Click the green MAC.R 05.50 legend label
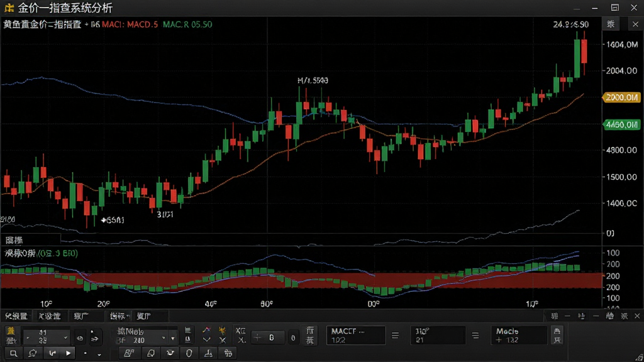The height and width of the screenshot is (362, 644). (187, 25)
